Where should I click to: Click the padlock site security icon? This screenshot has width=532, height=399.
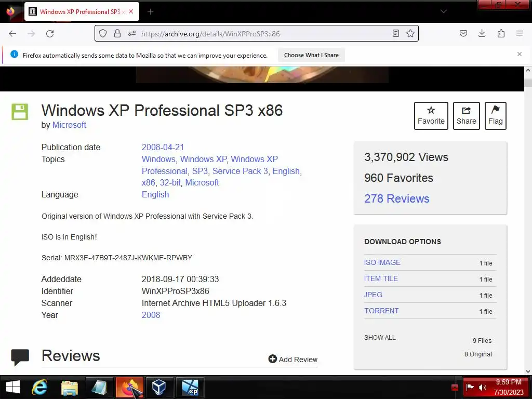click(x=117, y=33)
